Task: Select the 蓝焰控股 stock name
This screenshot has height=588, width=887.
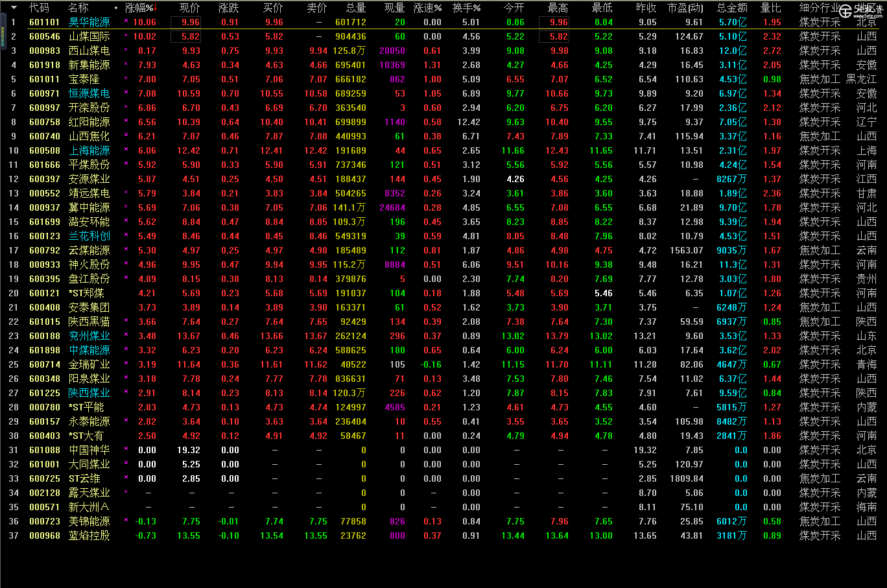Action: coord(89,535)
